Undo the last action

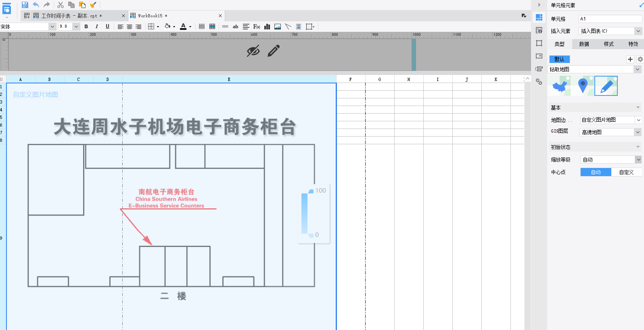click(x=36, y=5)
